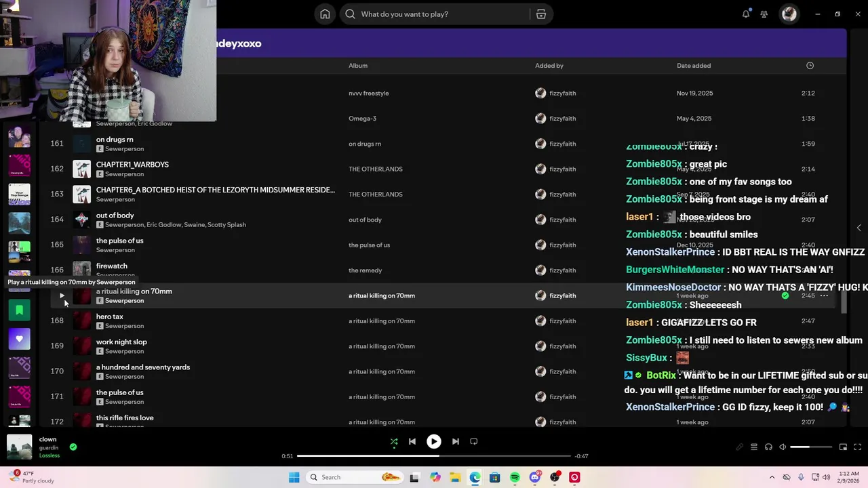Open artist 'guardin' link in player bar

pos(49,447)
